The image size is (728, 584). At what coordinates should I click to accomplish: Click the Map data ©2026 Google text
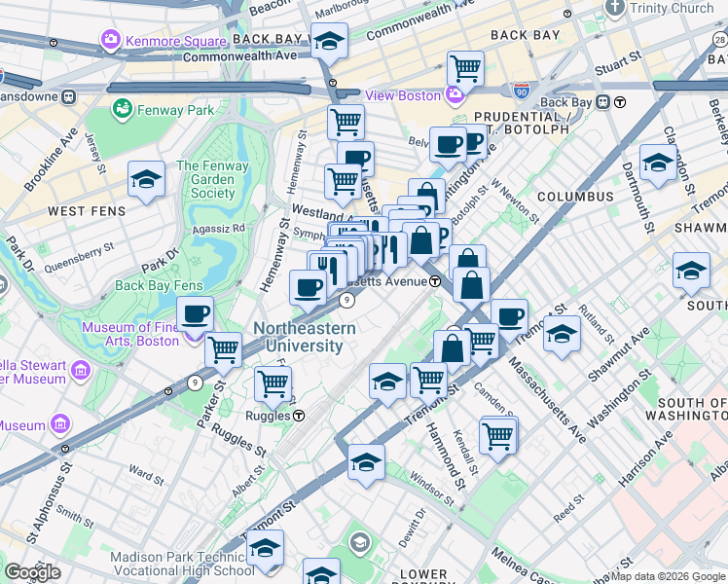669,577
